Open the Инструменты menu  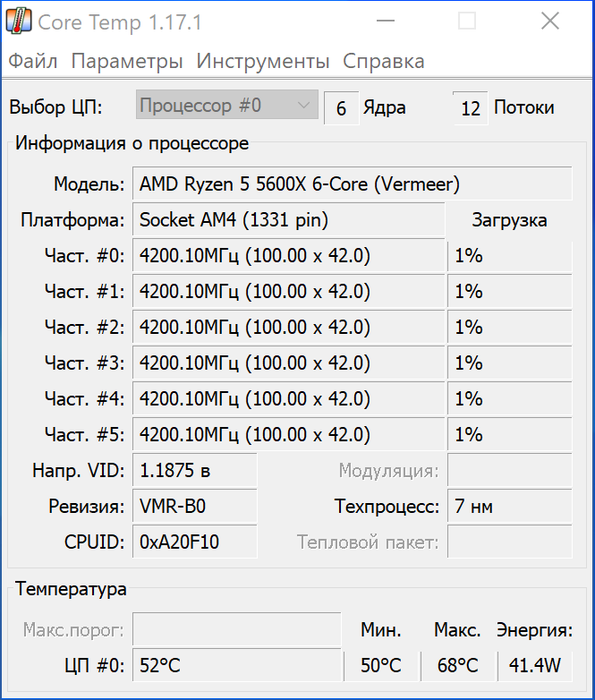[263, 61]
